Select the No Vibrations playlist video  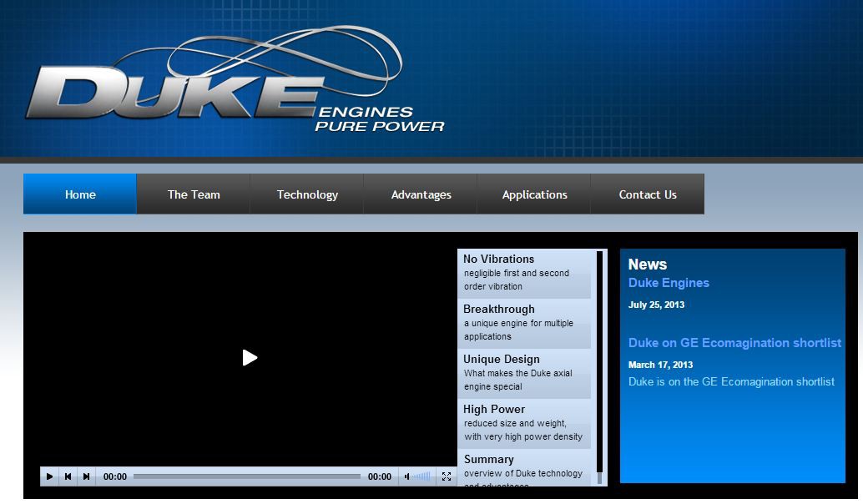pyautogui.click(x=524, y=273)
